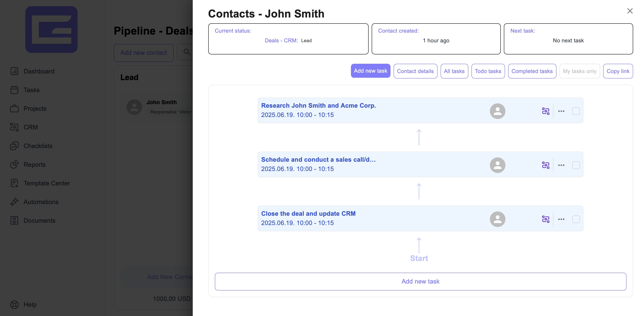Toggle My tasks only filter
Viewport: 644px width, 316px height.
580,71
